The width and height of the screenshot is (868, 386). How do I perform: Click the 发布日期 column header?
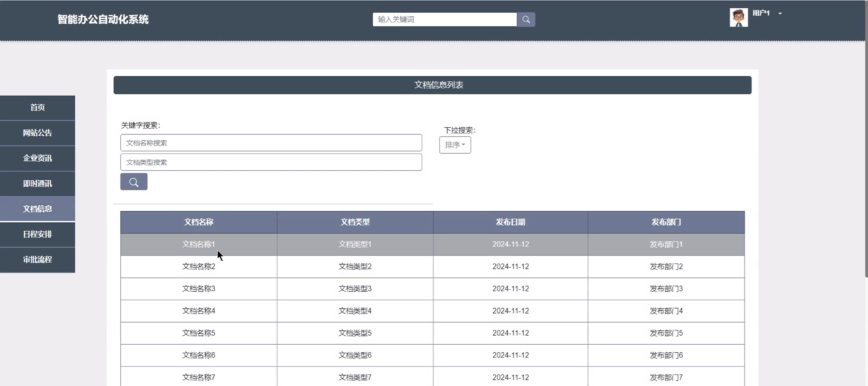tap(510, 222)
